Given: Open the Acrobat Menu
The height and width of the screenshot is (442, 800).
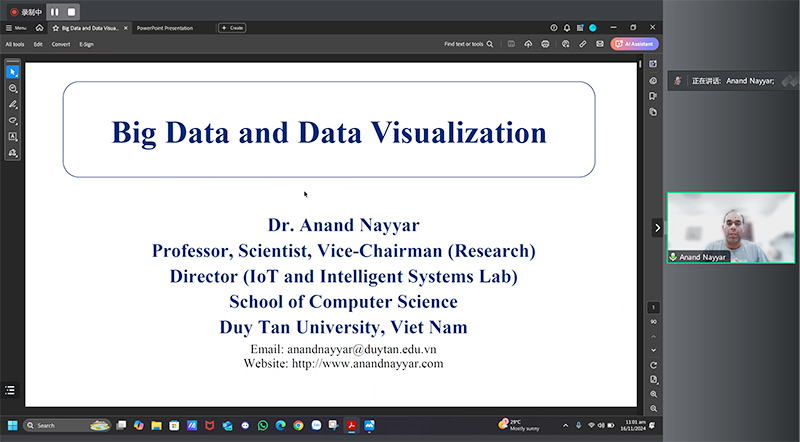Looking at the screenshot, I should (x=16, y=28).
